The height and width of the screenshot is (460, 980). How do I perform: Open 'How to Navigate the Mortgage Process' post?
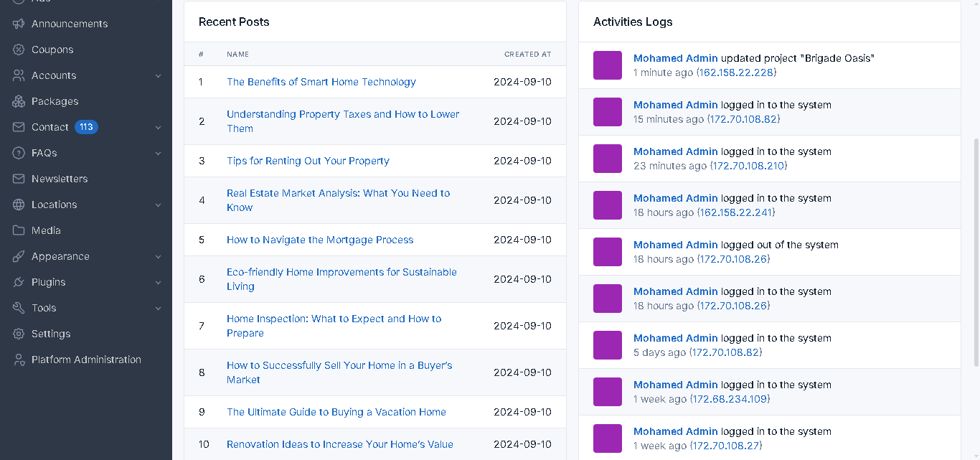pyautogui.click(x=320, y=240)
